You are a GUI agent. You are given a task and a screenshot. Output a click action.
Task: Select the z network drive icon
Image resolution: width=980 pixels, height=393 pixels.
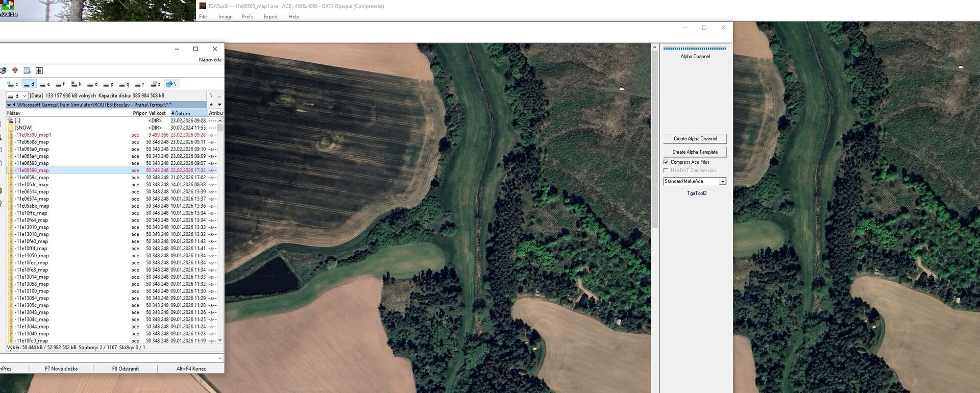click(156, 84)
